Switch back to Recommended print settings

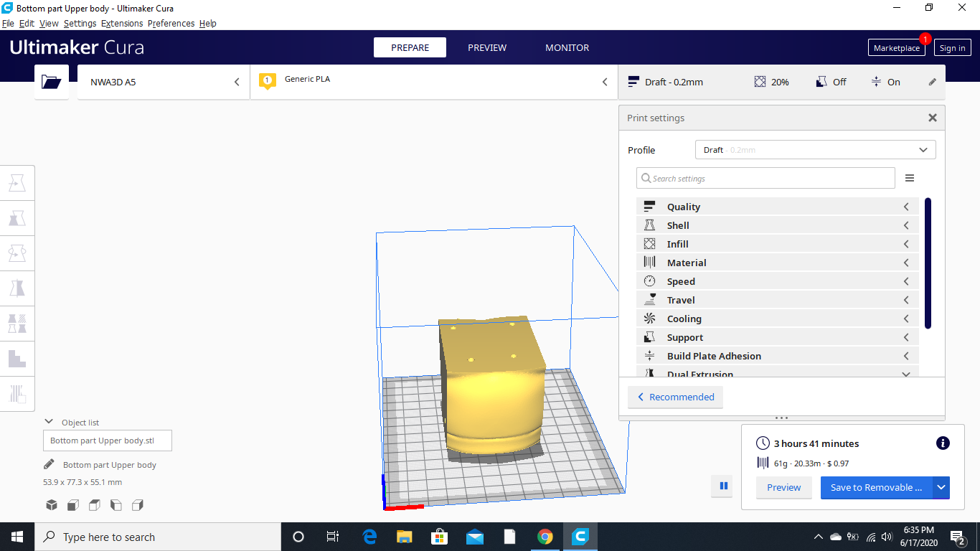click(x=675, y=397)
